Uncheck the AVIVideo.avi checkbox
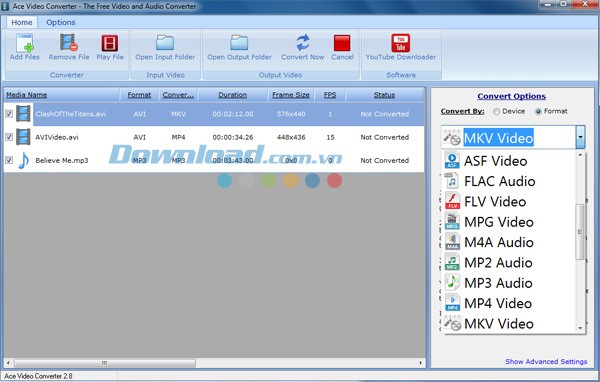 click(9, 137)
